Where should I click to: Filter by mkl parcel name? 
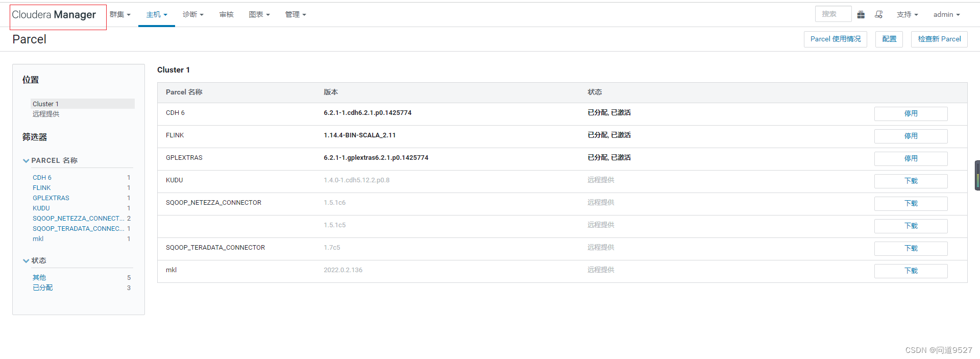click(x=38, y=239)
